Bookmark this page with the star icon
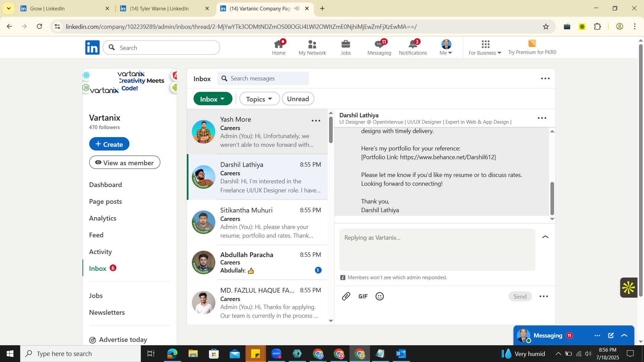The width and height of the screenshot is (644, 362). (x=546, y=26)
